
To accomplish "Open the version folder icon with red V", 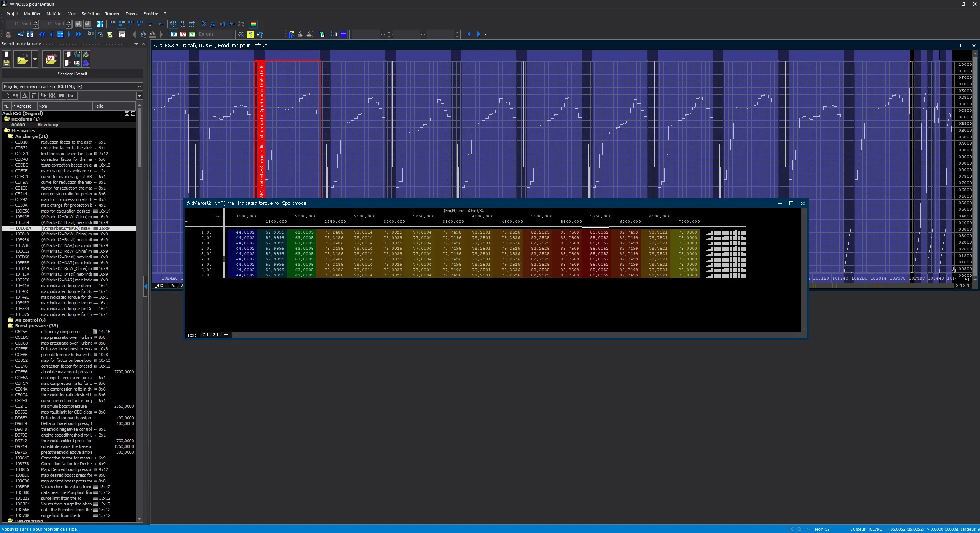I will point(51,59).
